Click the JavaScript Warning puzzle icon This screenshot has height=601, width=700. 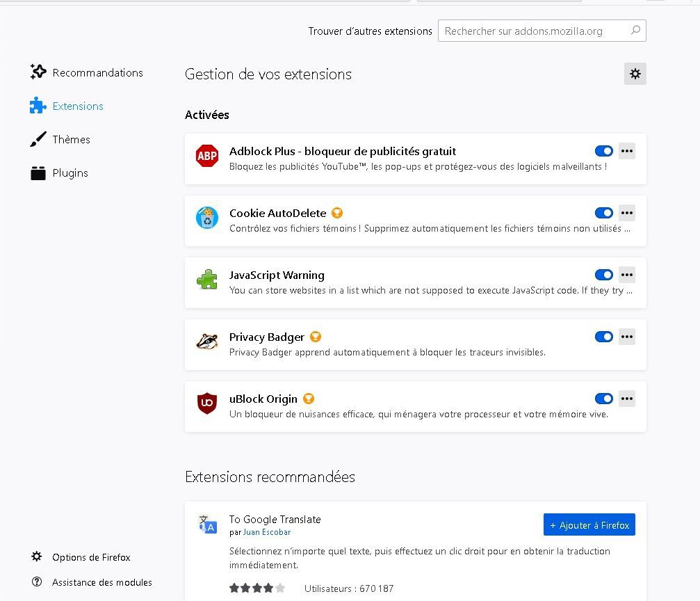[207, 280]
